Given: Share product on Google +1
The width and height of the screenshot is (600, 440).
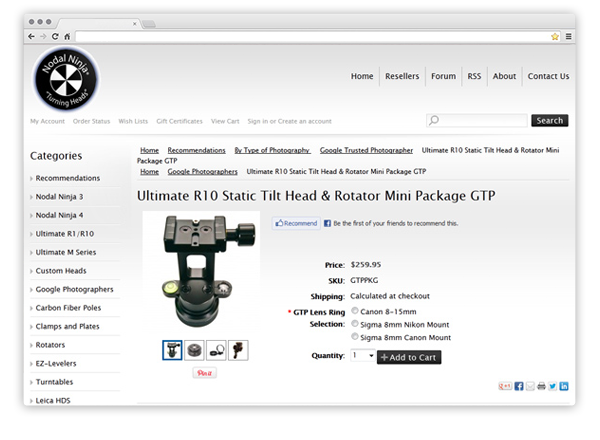Looking at the screenshot, I should pyautogui.click(x=505, y=385).
